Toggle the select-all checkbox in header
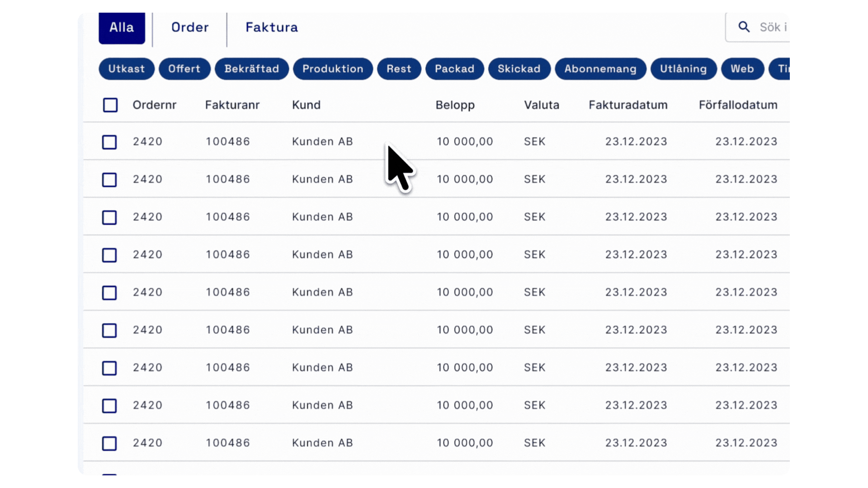The width and height of the screenshot is (868, 488). (x=110, y=105)
